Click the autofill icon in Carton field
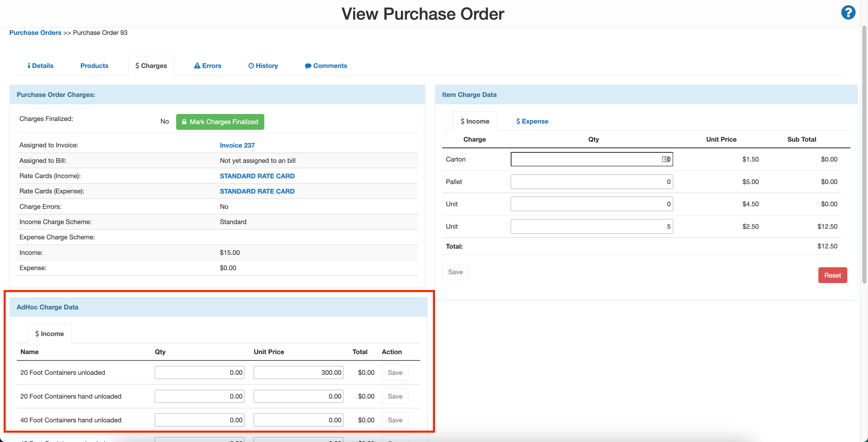 click(665, 159)
